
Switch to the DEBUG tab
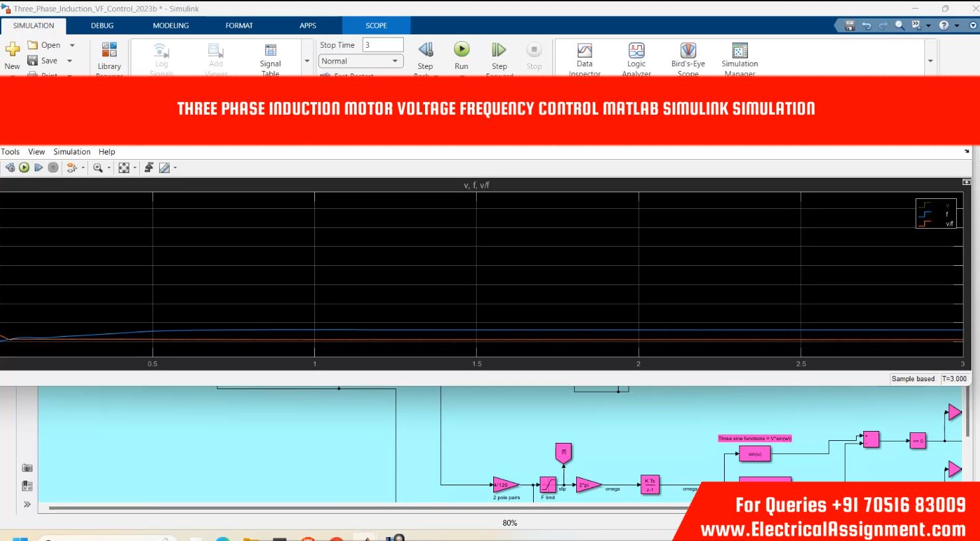click(x=102, y=25)
